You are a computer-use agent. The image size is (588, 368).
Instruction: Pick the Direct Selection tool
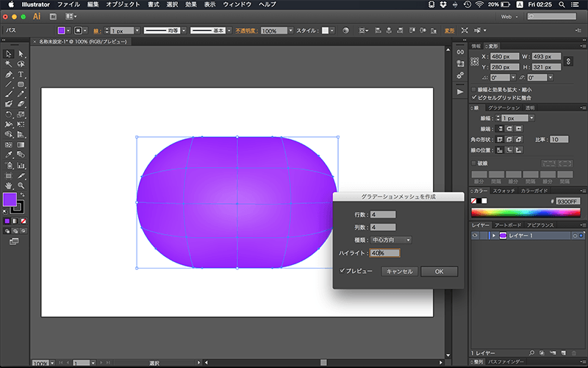(21, 54)
